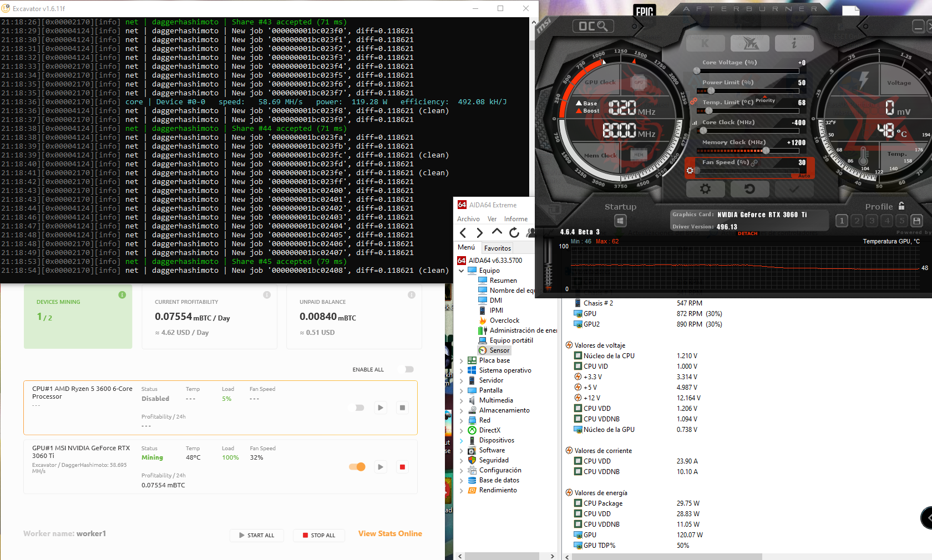The width and height of the screenshot is (932, 560).
Task: Show Unpaid Balance info icon
Action: [x=412, y=295]
